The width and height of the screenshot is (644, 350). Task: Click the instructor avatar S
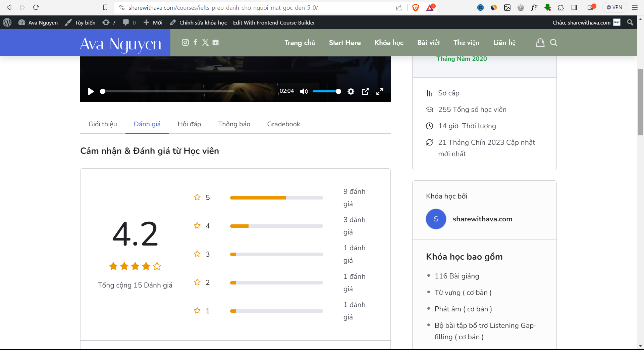[x=436, y=219]
